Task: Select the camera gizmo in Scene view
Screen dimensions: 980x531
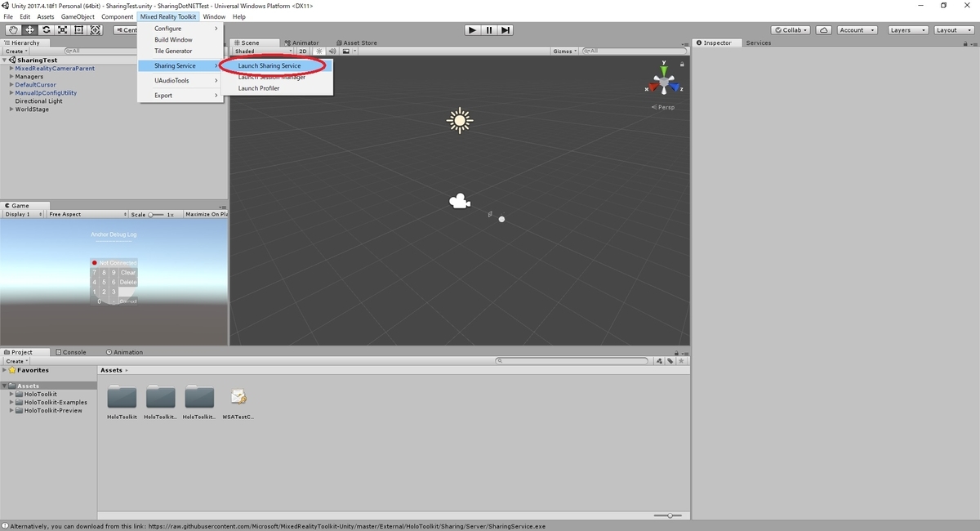Action: [x=460, y=201]
